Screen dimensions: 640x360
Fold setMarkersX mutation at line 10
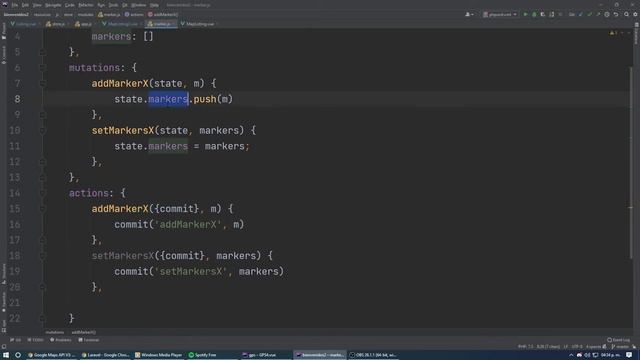[x=42, y=130]
